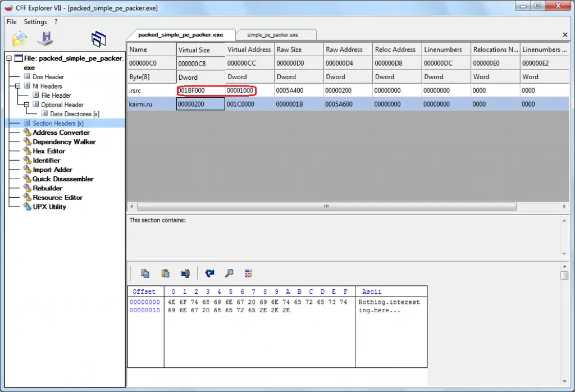575x392 pixels.
Task: Collapse the packed_simple_pe_packer.exe root node
Action: pos(8,58)
